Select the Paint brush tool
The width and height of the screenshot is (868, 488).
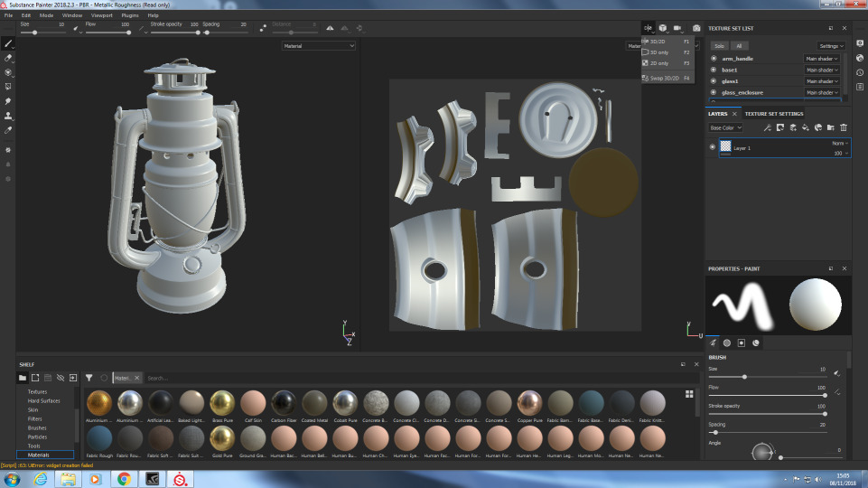[x=8, y=43]
